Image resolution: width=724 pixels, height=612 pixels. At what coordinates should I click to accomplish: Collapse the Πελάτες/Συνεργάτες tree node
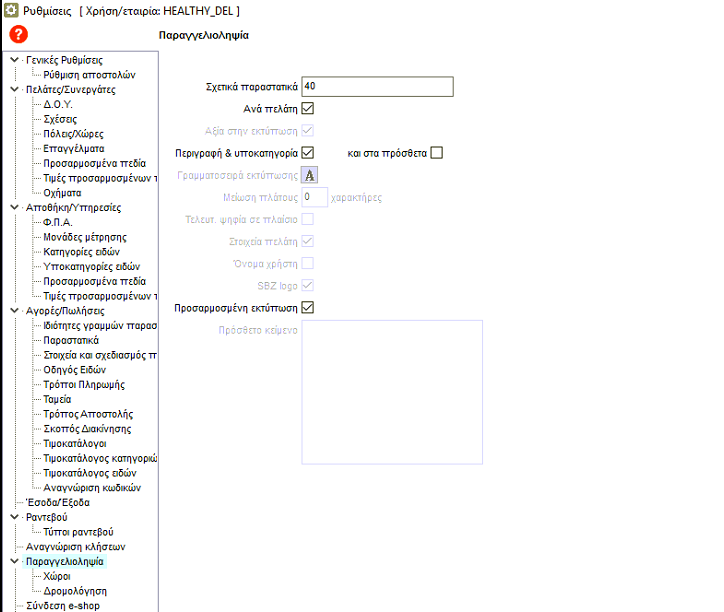13,89
